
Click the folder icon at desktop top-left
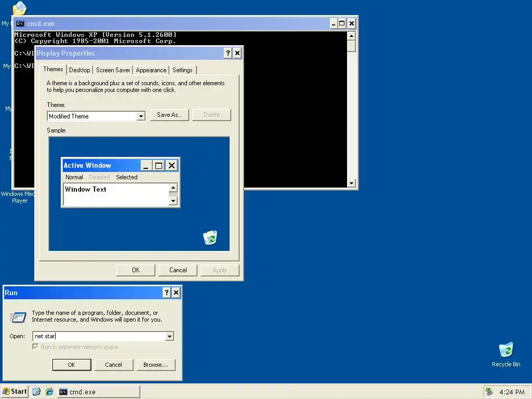click(x=19, y=8)
